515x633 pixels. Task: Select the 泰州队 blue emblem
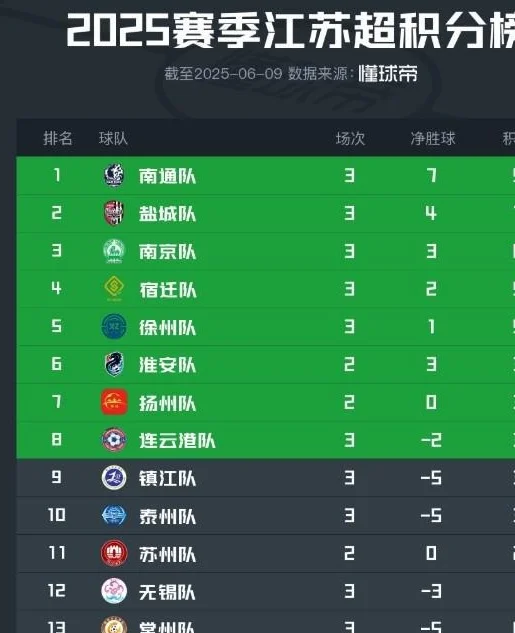click(114, 516)
